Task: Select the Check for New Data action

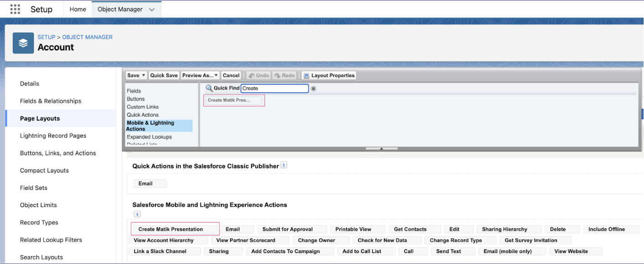Action: pyautogui.click(x=387, y=240)
